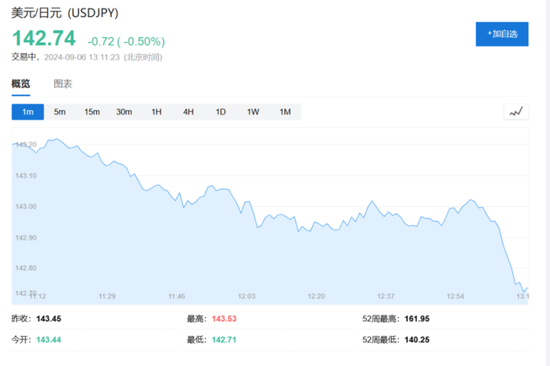Viewport: 550px width, 366px height.
Task: Click the 最高 value 143.53
Action: coord(224,319)
